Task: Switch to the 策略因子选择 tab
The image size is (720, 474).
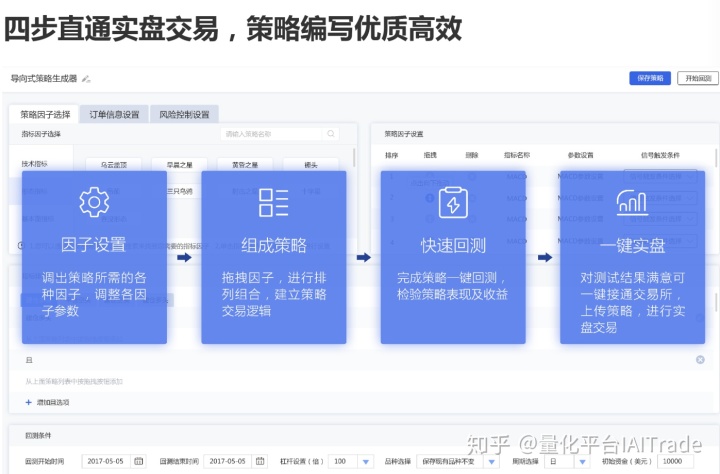Action: pos(45,114)
